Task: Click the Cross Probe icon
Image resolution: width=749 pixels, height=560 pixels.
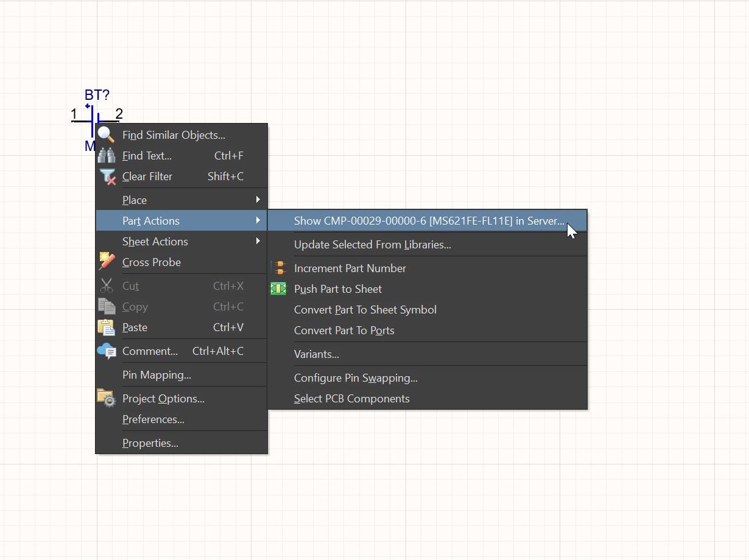Action: coord(107,262)
